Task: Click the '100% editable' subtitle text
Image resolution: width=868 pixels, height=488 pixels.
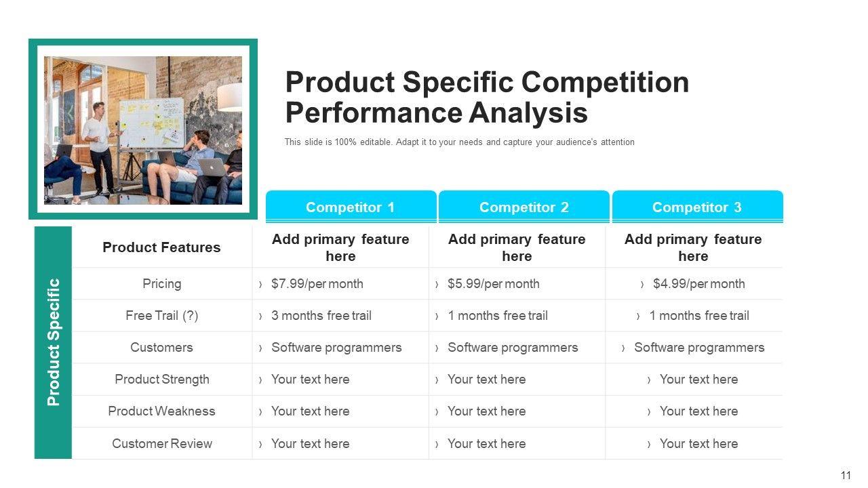Action: pos(459,142)
